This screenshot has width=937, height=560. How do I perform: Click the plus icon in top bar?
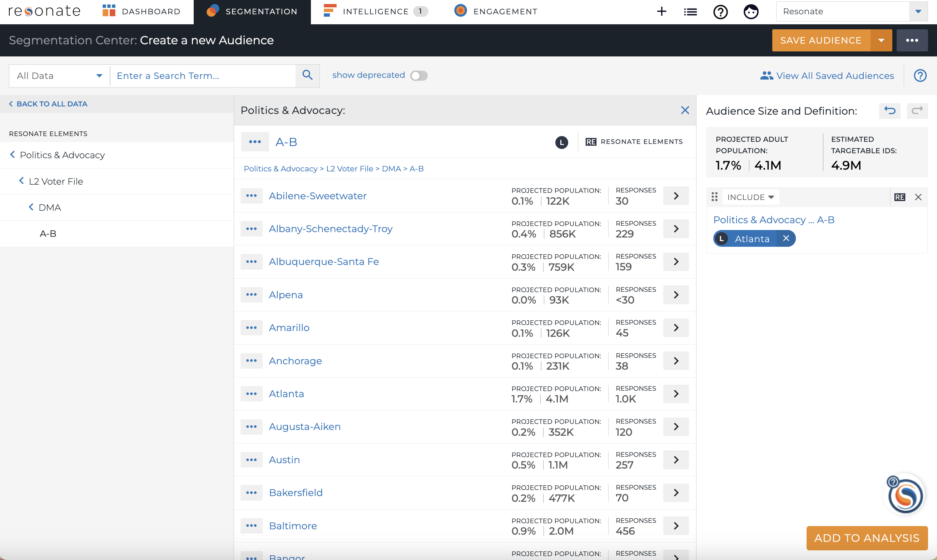[x=661, y=11]
